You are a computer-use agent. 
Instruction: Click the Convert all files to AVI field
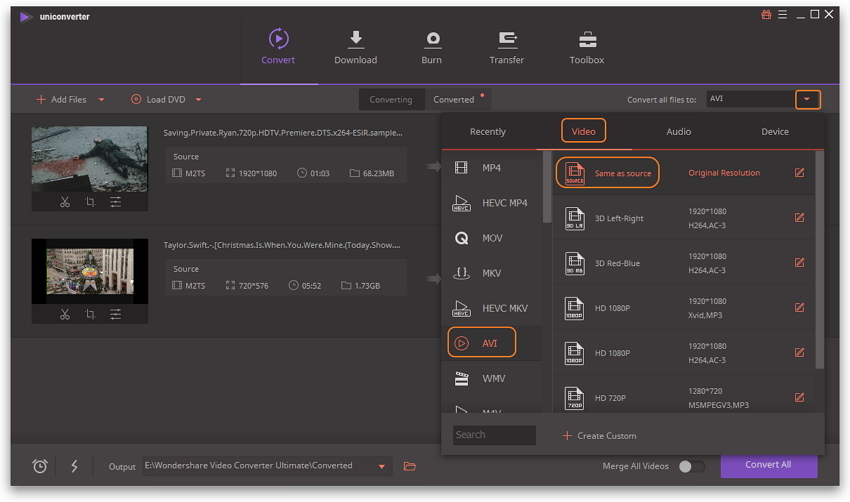(750, 99)
